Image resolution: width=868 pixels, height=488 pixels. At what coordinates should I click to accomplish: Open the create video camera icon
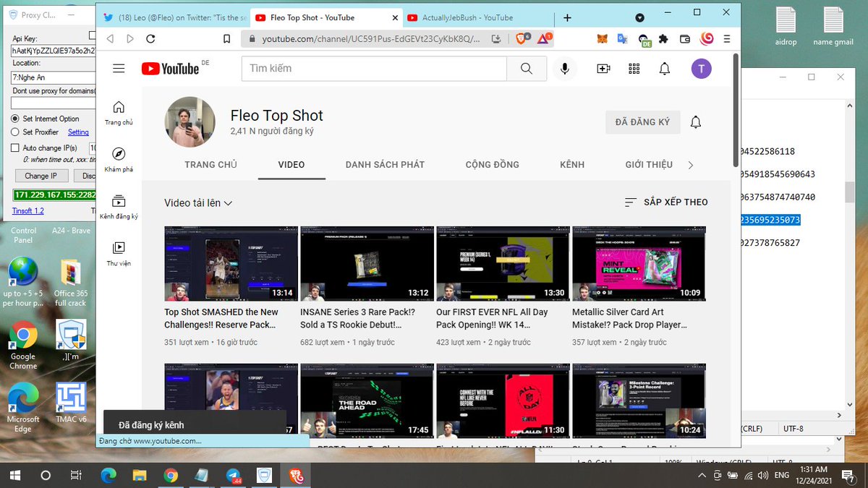click(604, 69)
